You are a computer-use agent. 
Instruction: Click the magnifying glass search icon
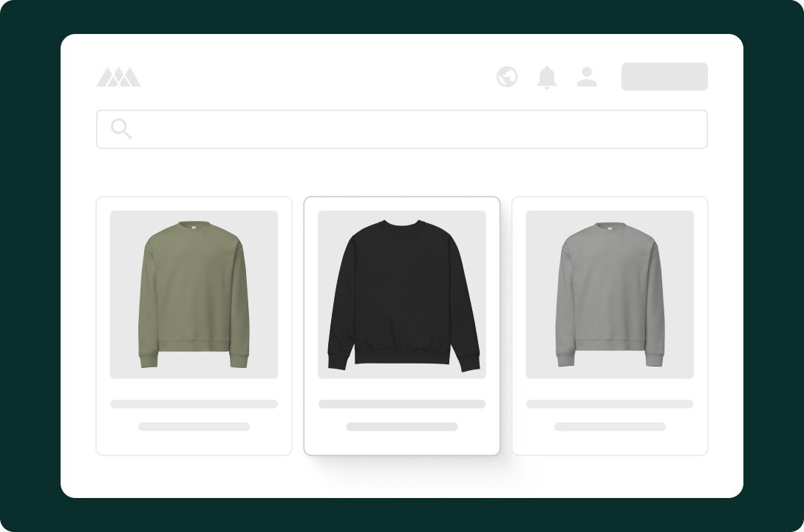pos(121,129)
